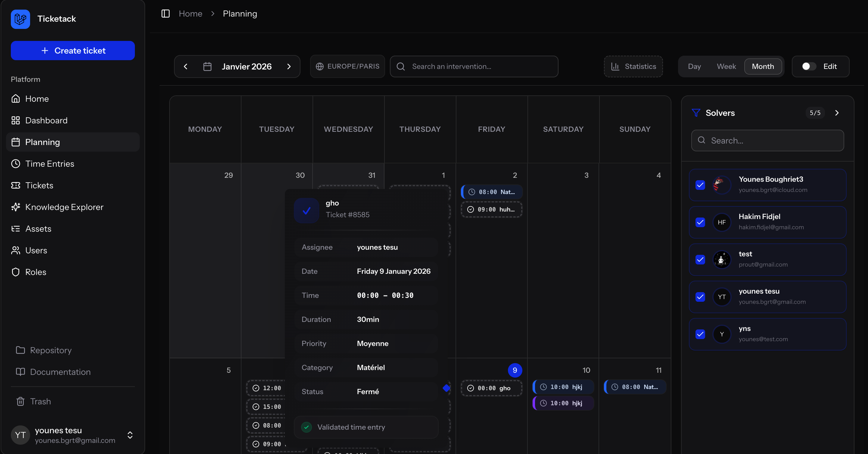This screenshot has height=454, width=868.
Task: Open the Knowledge Explorer sparkle icon
Action: click(x=15, y=207)
